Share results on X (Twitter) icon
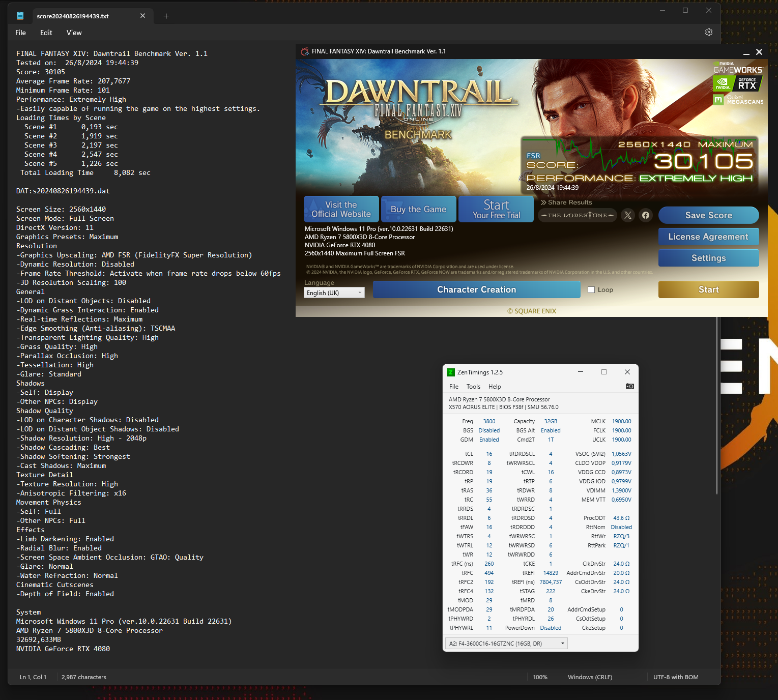 point(628,215)
